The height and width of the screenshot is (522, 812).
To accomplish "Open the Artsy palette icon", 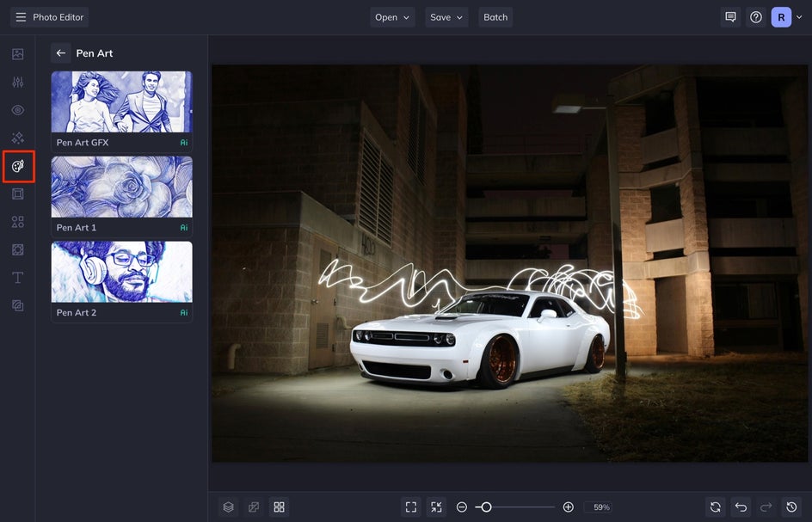I will [x=17, y=166].
